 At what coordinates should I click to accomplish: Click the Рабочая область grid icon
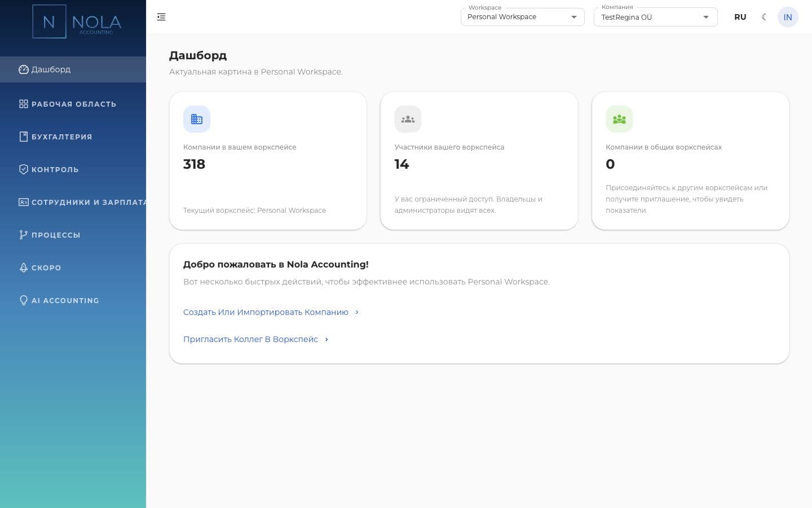pos(23,104)
